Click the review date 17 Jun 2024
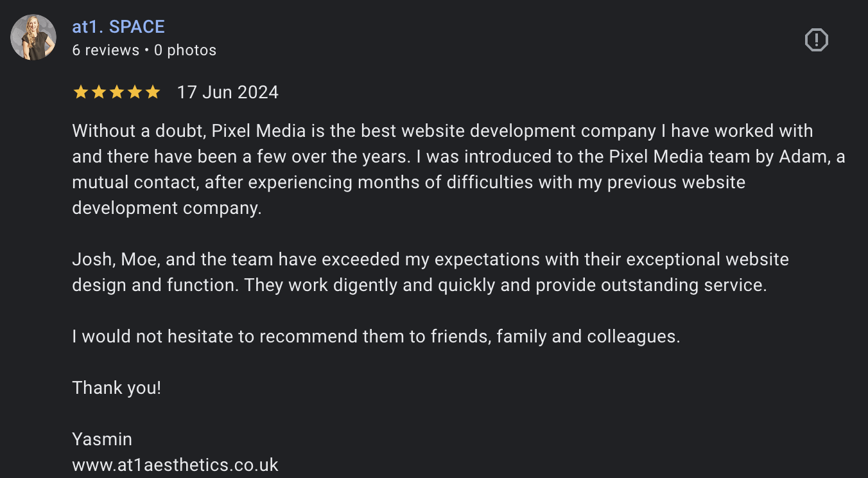The height and width of the screenshot is (478, 868). (227, 93)
